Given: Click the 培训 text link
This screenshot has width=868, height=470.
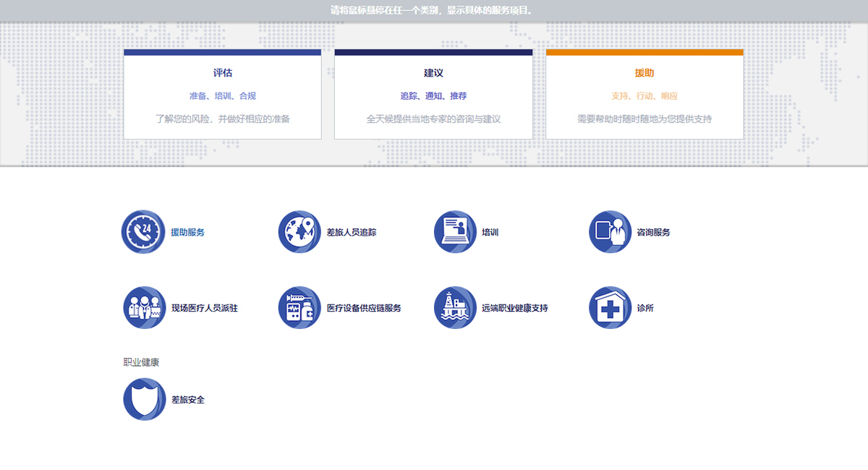Looking at the screenshot, I should tap(490, 233).
